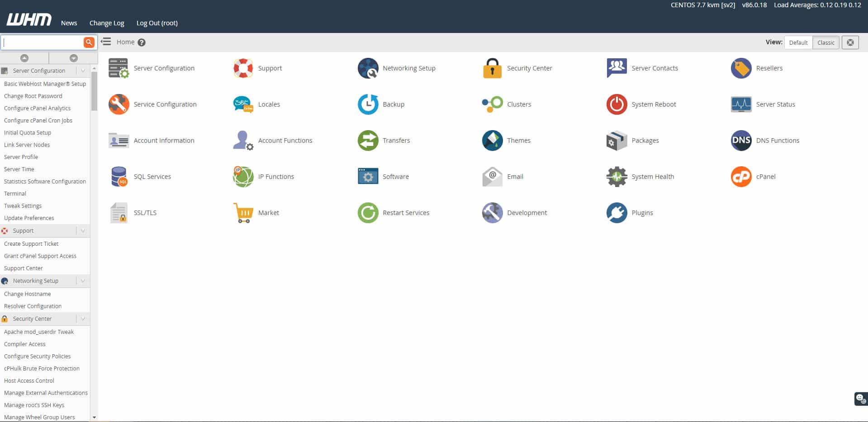Open the Packages box icon

(x=617, y=141)
